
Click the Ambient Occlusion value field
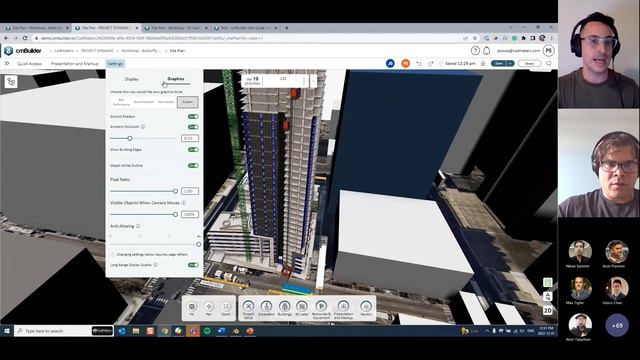pos(189,139)
